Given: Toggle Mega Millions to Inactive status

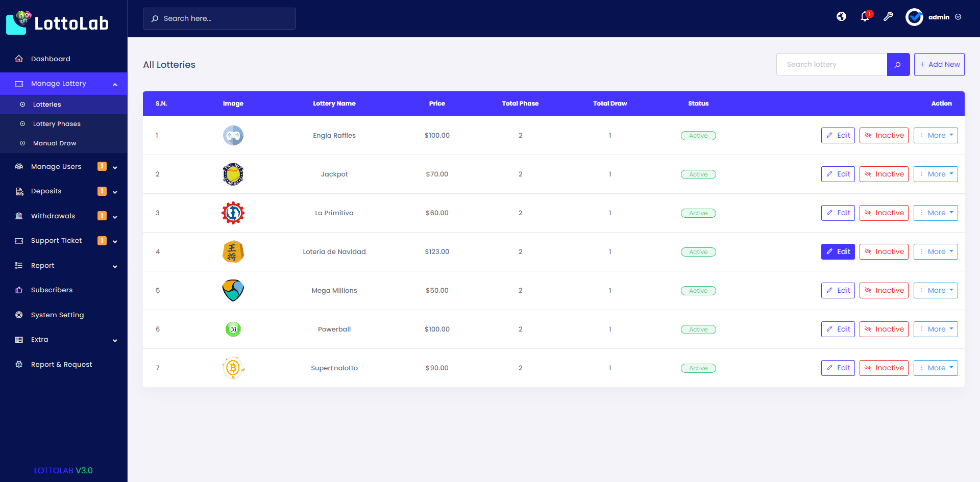Looking at the screenshot, I should (884, 290).
